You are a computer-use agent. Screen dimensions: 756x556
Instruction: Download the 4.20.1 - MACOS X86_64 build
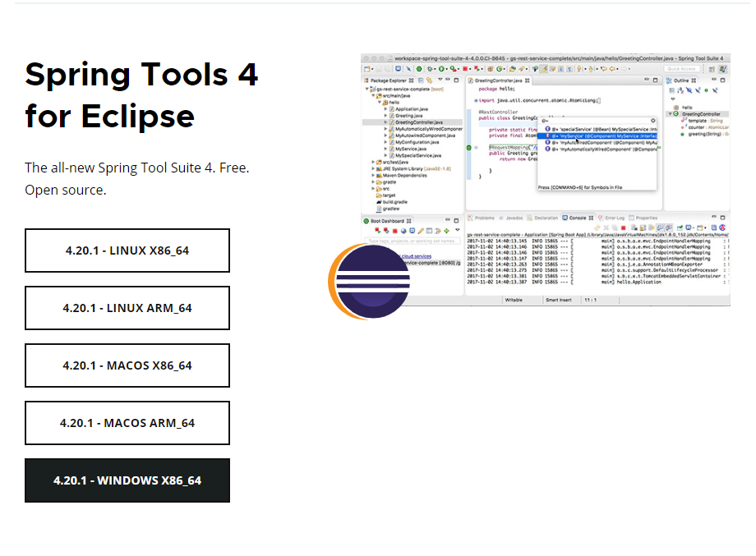tap(127, 365)
